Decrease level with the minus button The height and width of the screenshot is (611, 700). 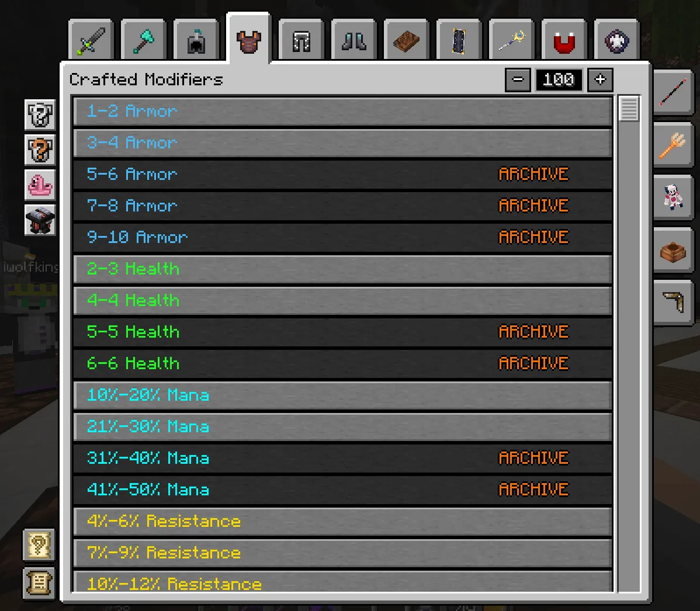pos(518,80)
